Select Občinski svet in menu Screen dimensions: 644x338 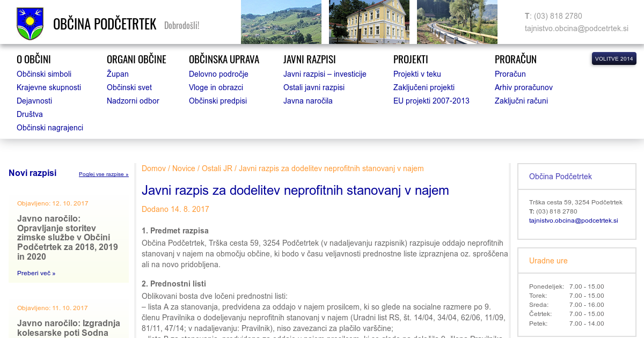tap(129, 87)
